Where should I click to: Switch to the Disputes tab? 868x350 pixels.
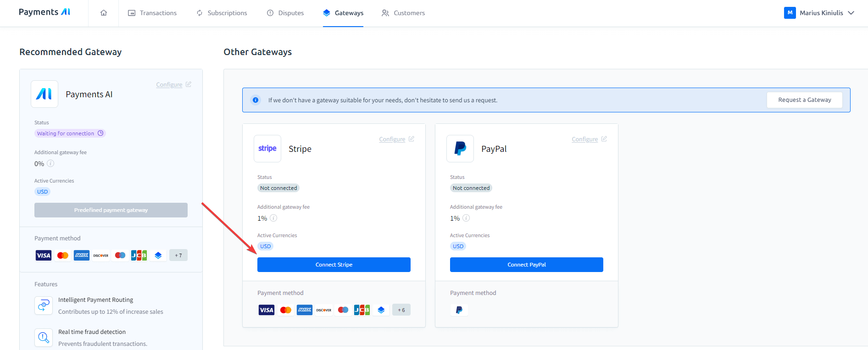285,13
